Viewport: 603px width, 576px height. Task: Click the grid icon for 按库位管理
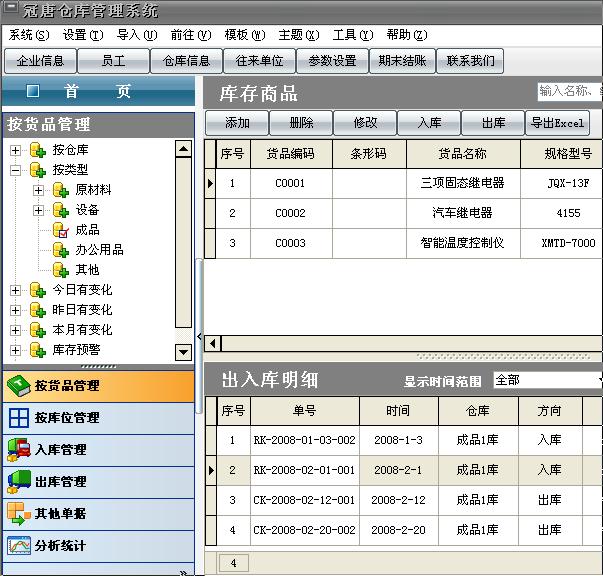[x=18, y=418]
